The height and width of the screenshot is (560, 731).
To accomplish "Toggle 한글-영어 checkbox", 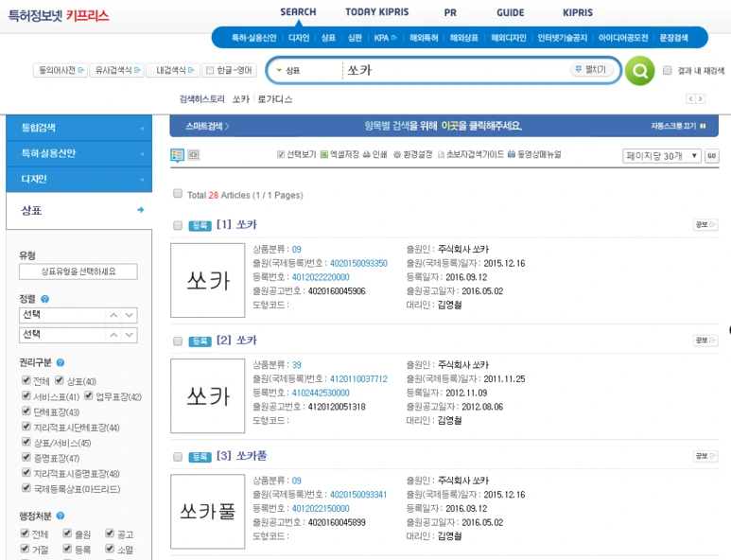I will (210, 70).
